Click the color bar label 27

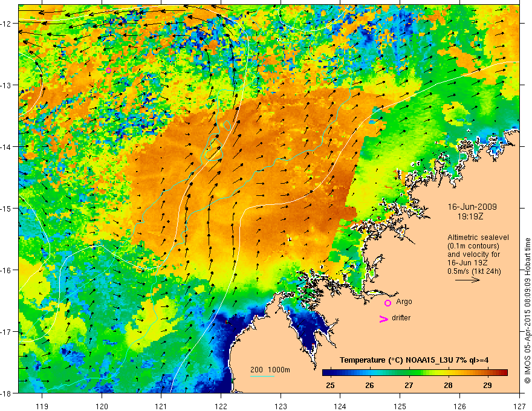pos(409,385)
